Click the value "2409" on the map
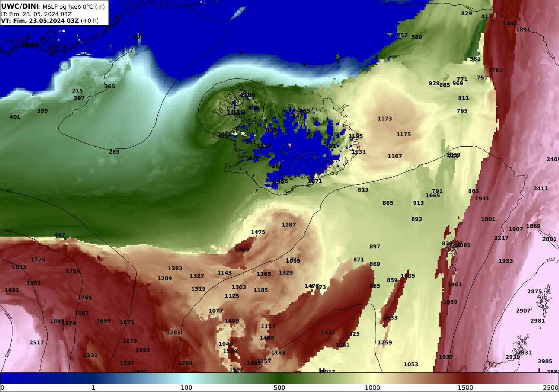Image resolution: width=559 pixels, height=392 pixels. (x=553, y=159)
